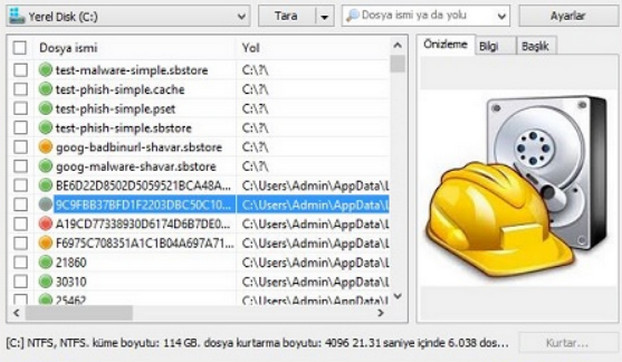Click the green status dot for goog-malware-shavar.sbstore
Image resolution: width=622 pixels, height=362 pixels.
pyautogui.click(x=46, y=166)
